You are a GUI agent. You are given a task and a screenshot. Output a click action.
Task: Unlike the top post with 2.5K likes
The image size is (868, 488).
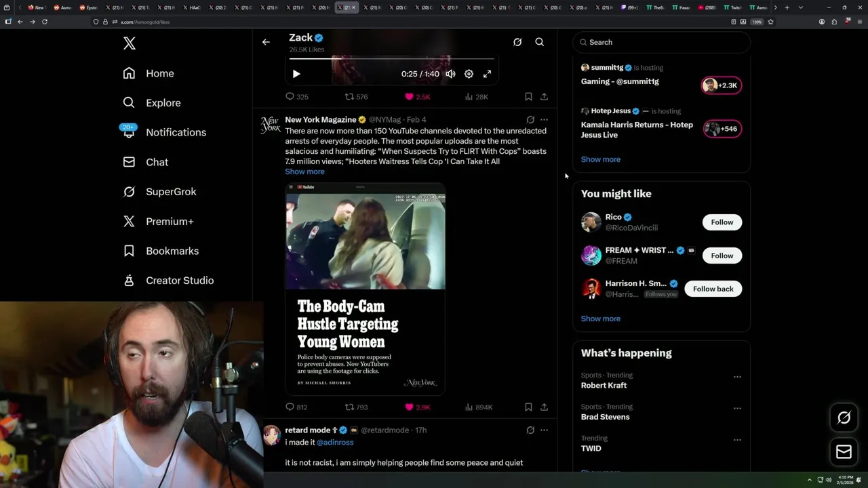[417, 97]
